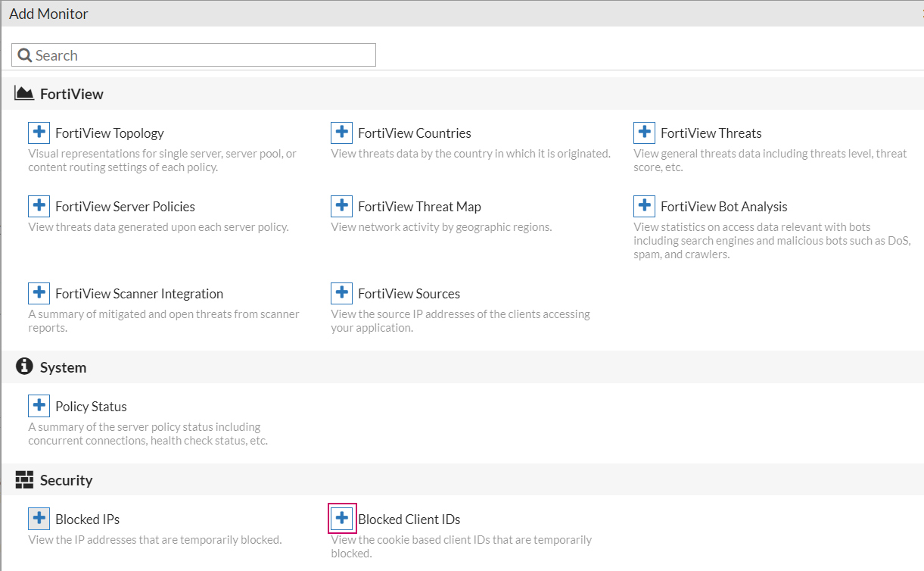Add Blocked Client IDs plus icon
The height and width of the screenshot is (571, 924).
click(x=342, y=519)
